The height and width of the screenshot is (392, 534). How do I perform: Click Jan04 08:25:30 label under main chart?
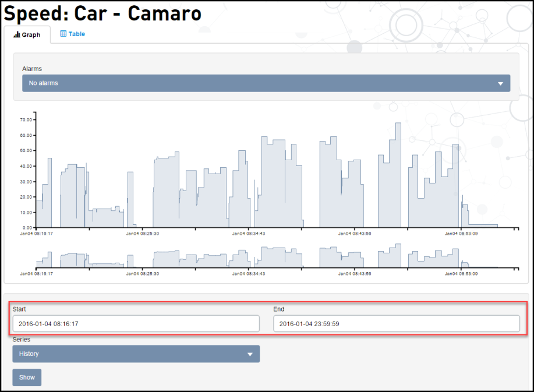[142, 234]
